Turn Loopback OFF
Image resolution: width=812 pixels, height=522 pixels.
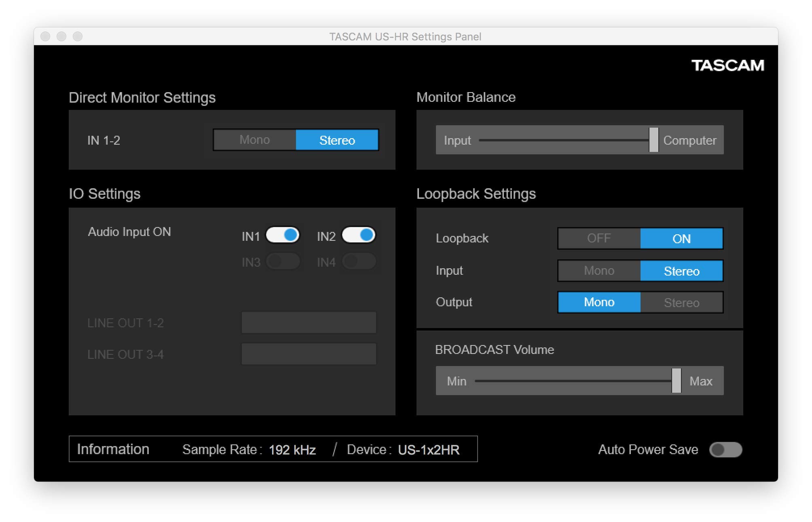599,238
